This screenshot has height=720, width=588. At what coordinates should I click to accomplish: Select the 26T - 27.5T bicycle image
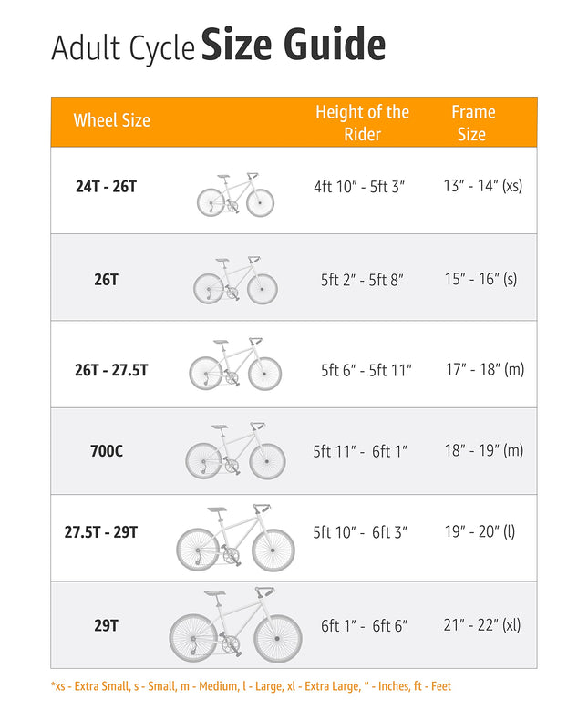235,365
